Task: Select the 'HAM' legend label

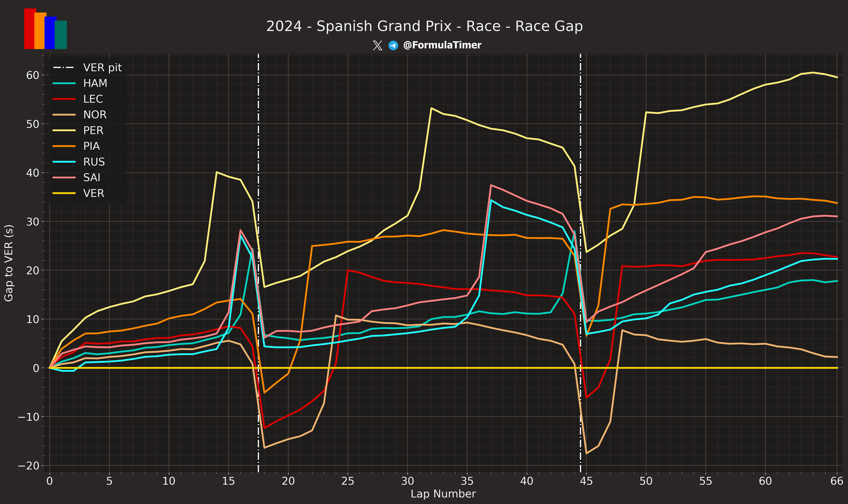Action: click(95, 83)
